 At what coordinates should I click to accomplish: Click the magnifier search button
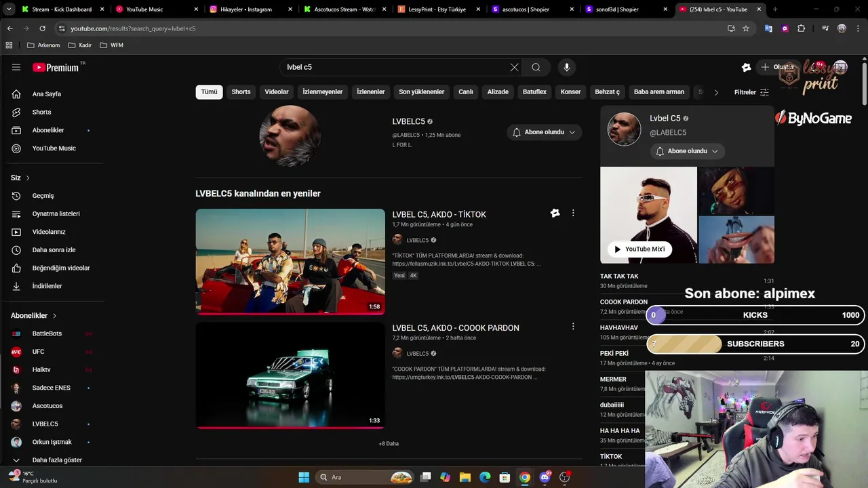point(536,67)
